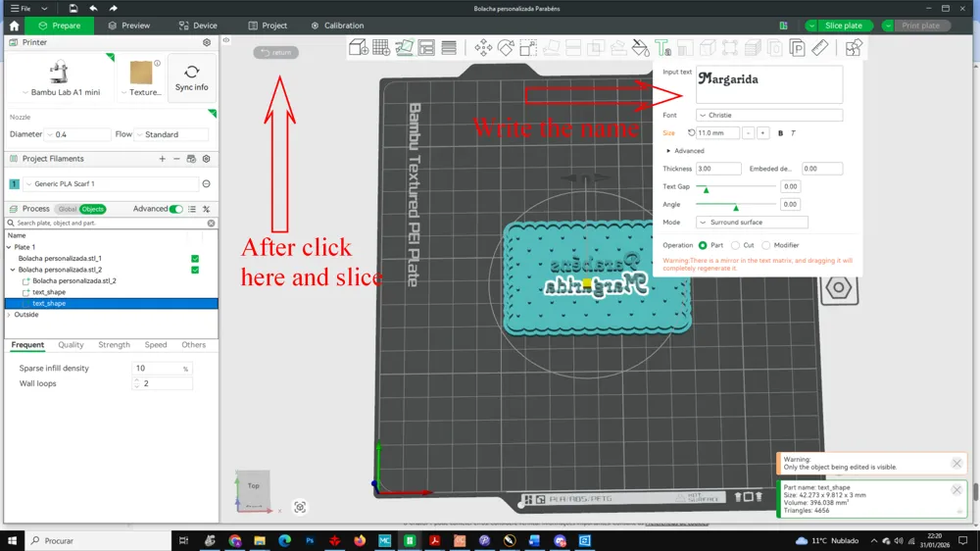Edit the Generic PLA Scarf 1 preset icon
The height and width of the screenshot is (551, 980).
[x=206, y=184]
